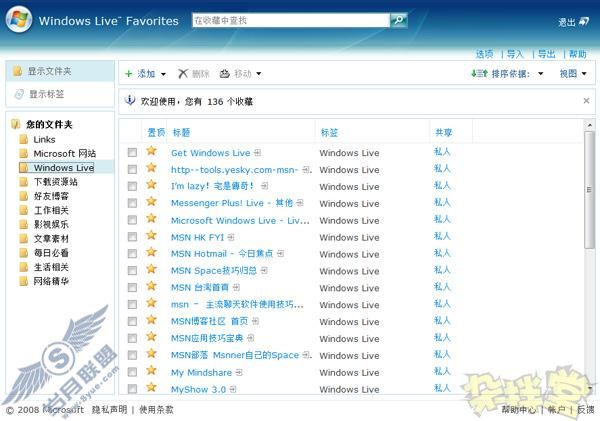Click the Windows Live orb logo
The image size is (600, 421).
click(18, 19)
